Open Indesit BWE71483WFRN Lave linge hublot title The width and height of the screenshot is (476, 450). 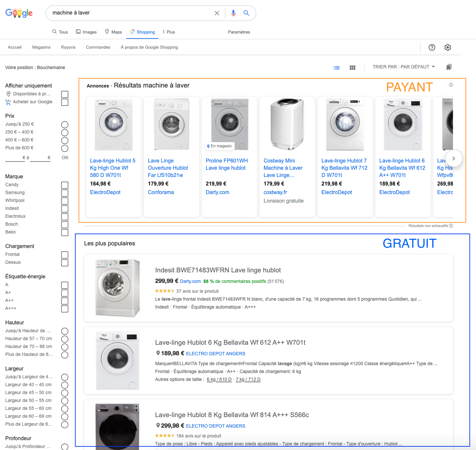(218, 270)
